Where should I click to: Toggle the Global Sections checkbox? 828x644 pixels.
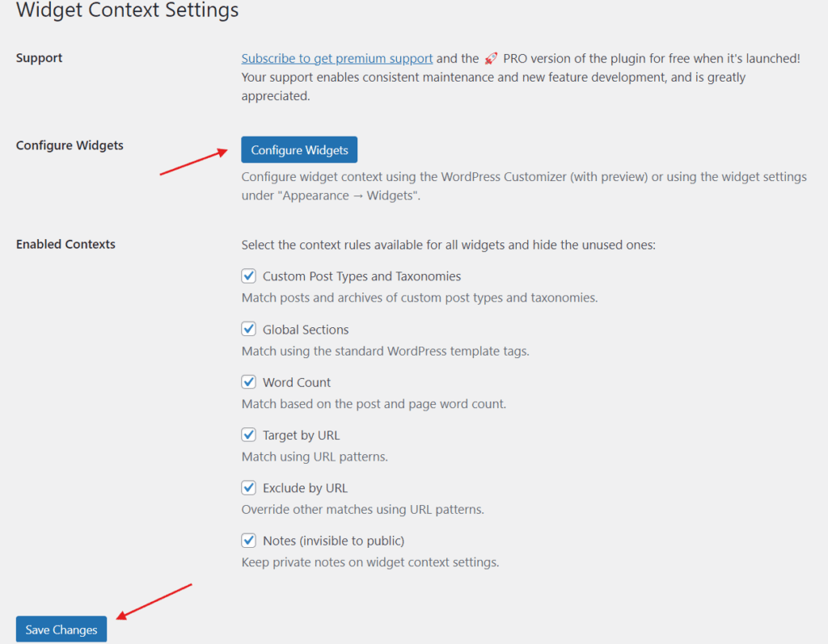pos(249,329)
